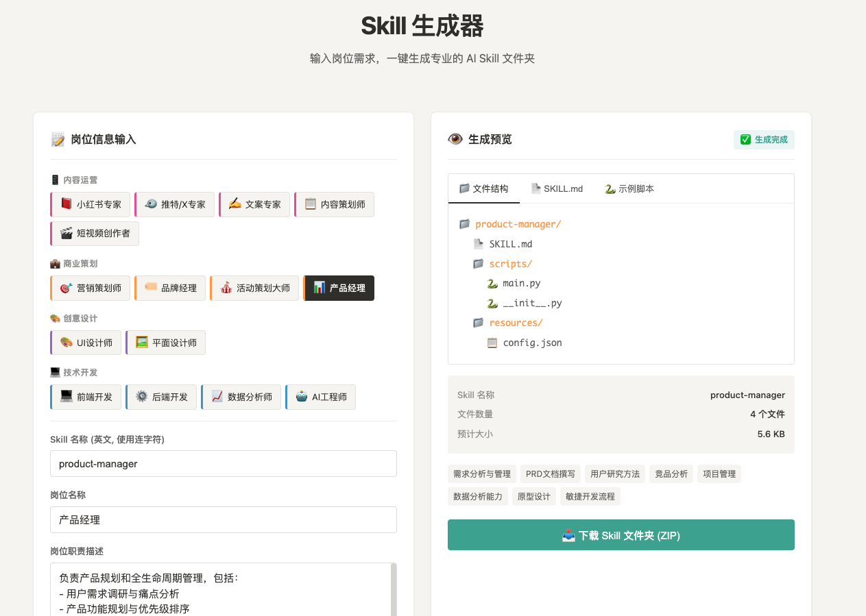866x616 pixels.
Task: Toggle the 后端开发 preset chip
Action: [x=162, y=397]
